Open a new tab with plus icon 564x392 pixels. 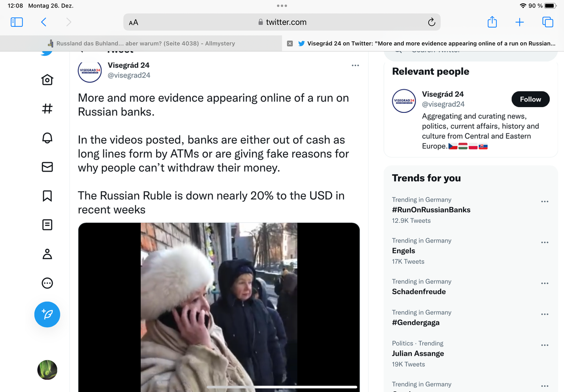520,22
